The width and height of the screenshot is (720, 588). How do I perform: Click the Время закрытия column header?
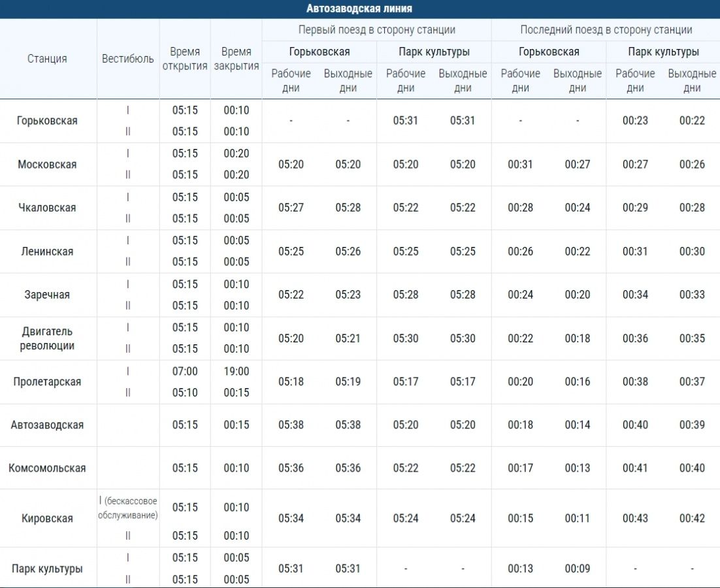click(236, 59)
